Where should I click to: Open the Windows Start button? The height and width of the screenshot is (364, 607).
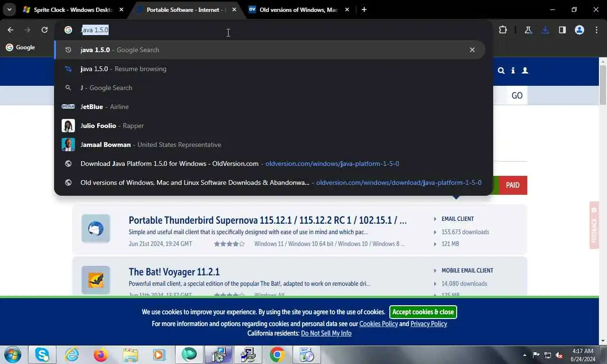point(13,355)
